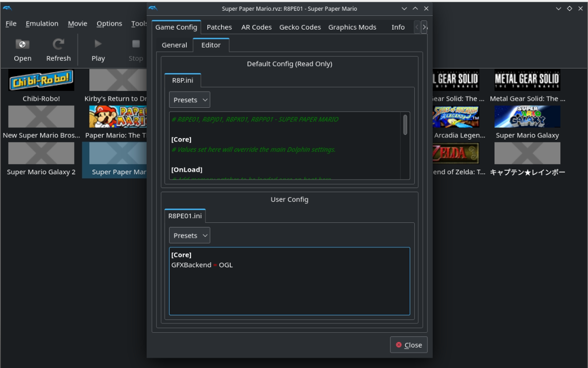Click the Dolphin icon in main window title bar
Screen dimensions: 588x368
(7, 8)
